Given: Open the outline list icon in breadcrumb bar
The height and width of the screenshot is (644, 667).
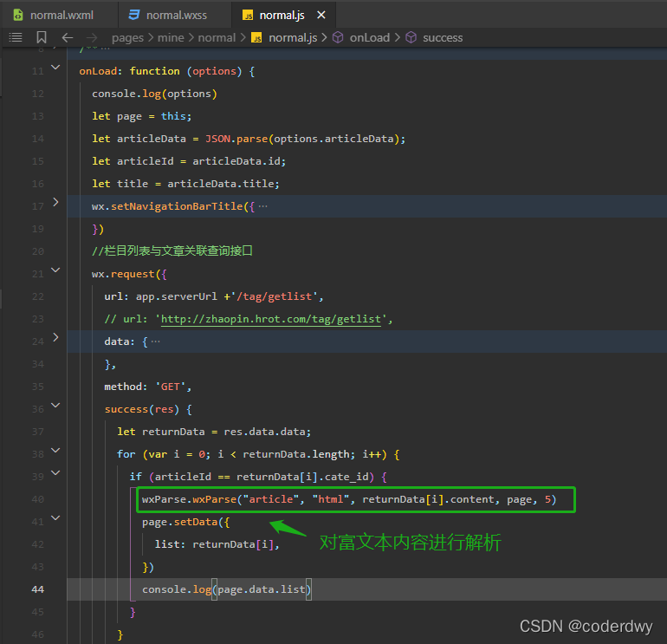Looking at the screenshot, I should tap(16, 37).
